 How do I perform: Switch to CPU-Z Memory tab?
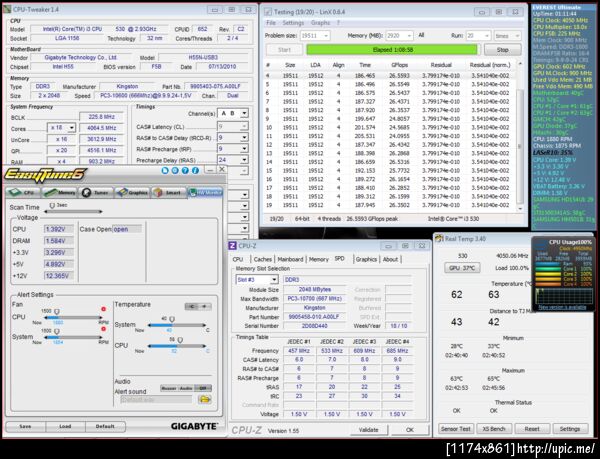[319, 259]
